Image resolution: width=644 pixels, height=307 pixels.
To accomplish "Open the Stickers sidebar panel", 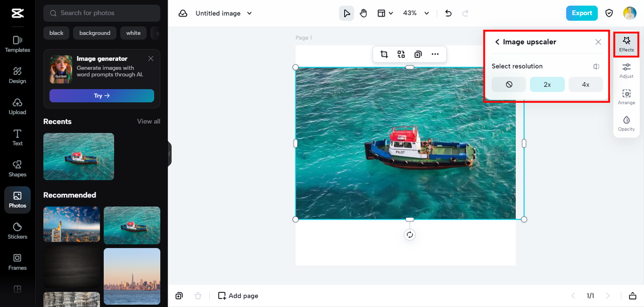I will 18,231.
